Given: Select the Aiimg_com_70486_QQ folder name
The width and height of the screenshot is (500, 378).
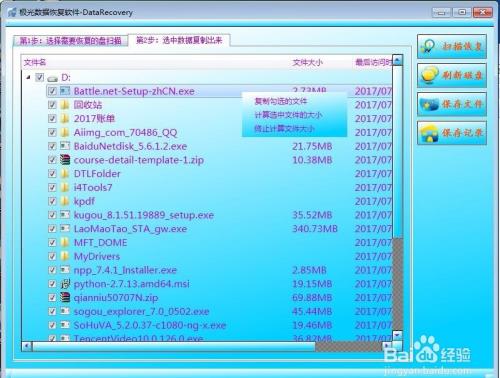Looking at the screenshot, I should [x=125, y=132].
